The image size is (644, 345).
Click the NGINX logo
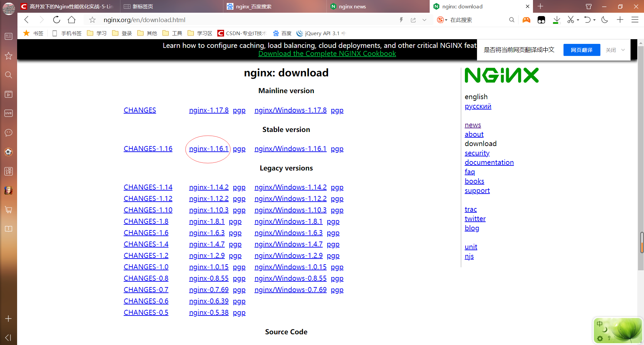501,75
